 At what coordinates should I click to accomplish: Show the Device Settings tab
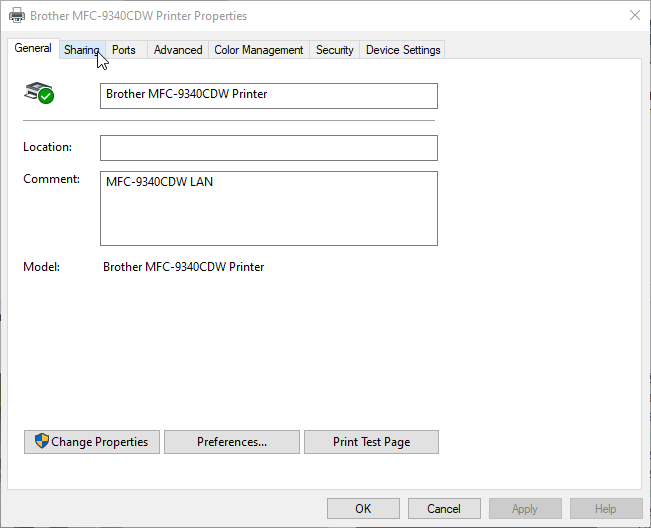[403, 50]
